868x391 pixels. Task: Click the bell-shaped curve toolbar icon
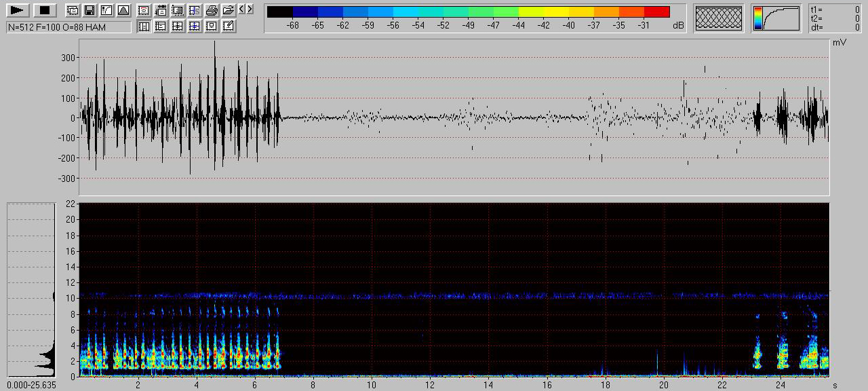(x=123, y=10)
